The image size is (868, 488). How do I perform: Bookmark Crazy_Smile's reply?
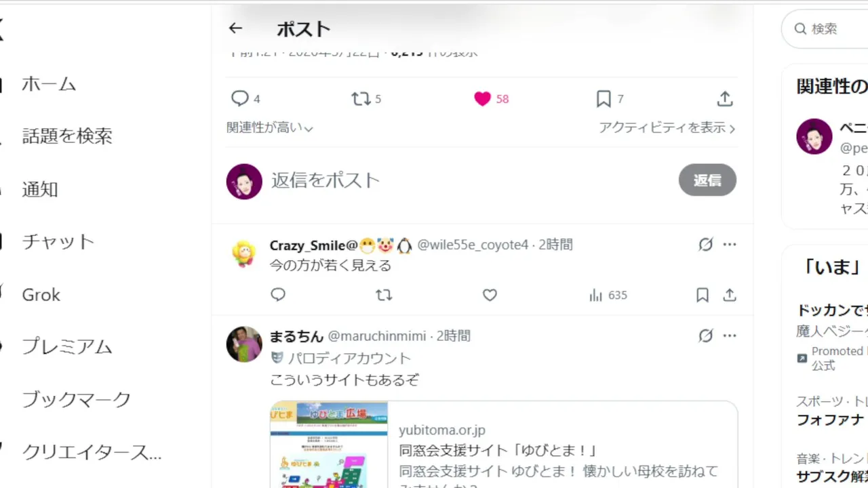[x=703, y=295]
